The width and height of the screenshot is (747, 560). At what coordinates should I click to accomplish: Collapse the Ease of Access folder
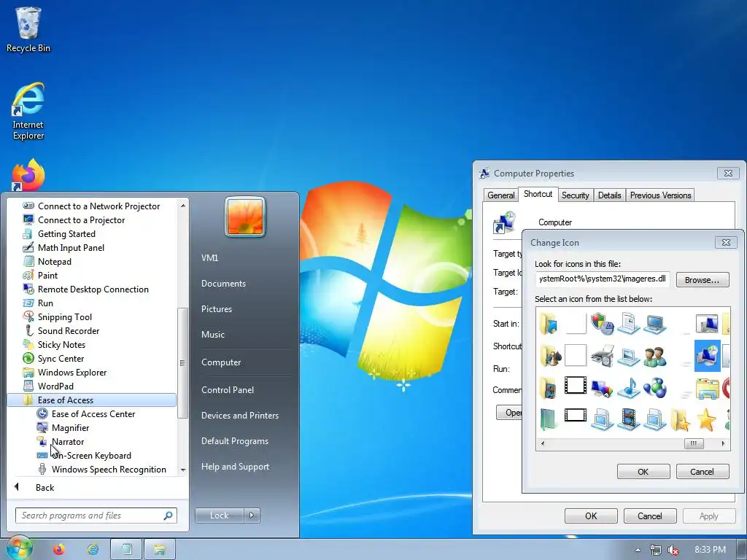91,400
